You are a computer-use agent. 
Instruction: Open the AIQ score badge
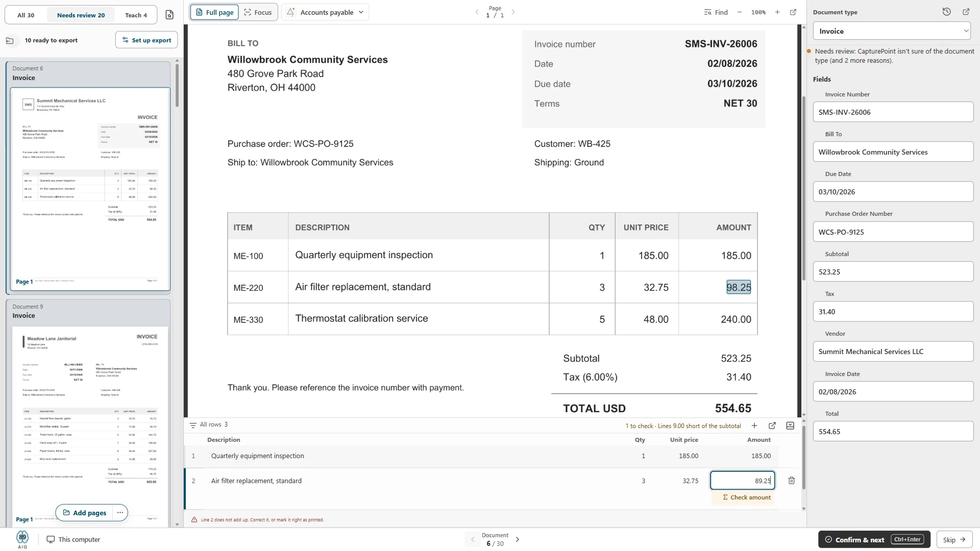(22, 539)
